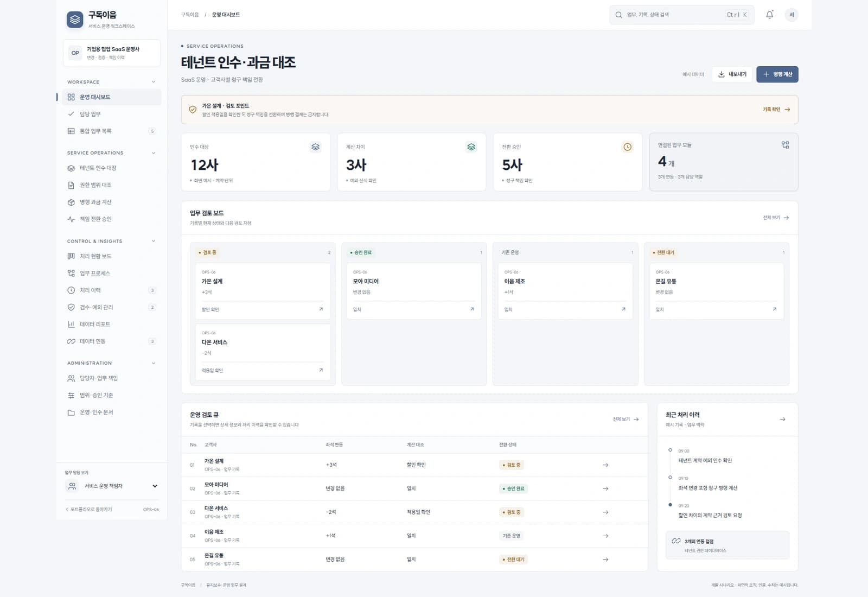
Task: Click the 처리 현황 보드 kanban icon
Action: 71,256
